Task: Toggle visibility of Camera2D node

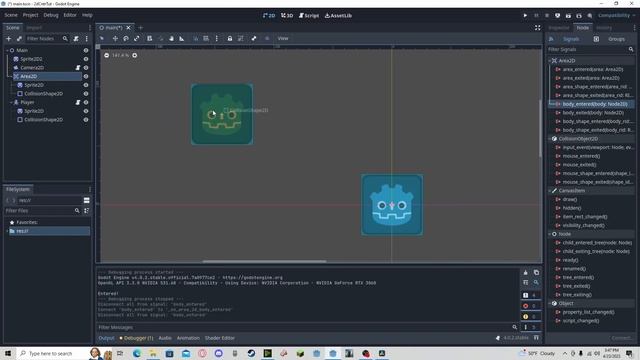Action: click(x=86, y=68)
